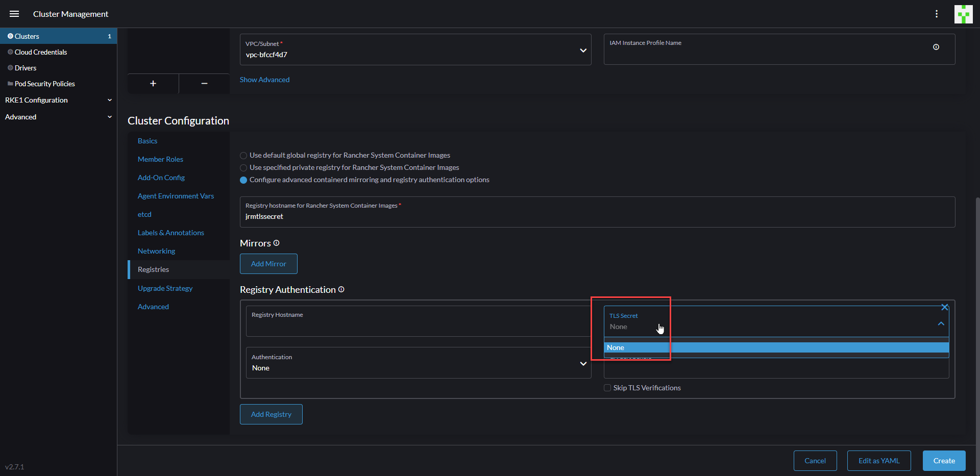This screenshot has width=980, height=476.
Task: Remove the registry entry with the X icon
Action: 945,307
